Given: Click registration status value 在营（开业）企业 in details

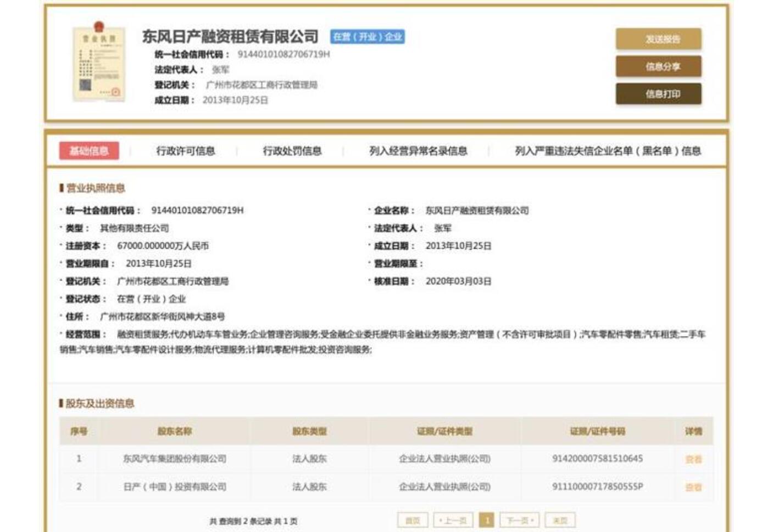Looking at the screenshot, I should point(151,299).
